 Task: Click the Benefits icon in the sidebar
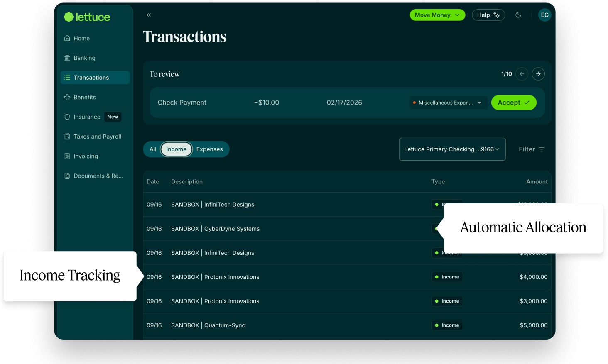(67, 97)
